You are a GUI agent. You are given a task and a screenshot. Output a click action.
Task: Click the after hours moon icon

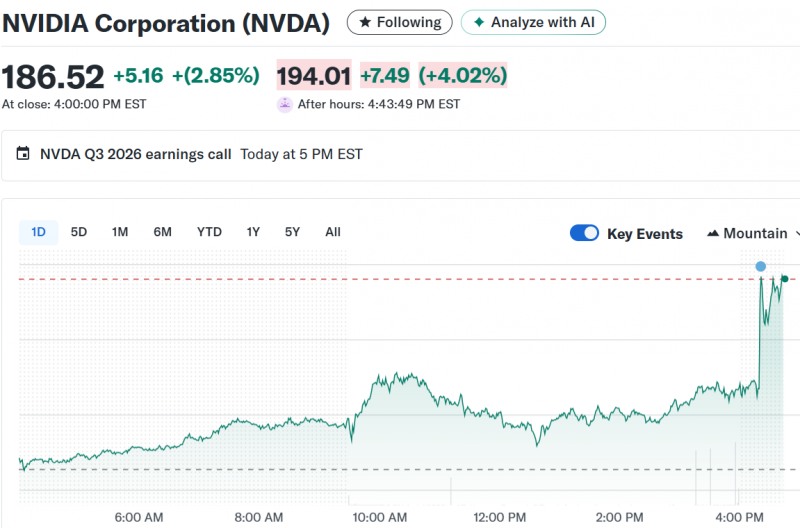point(285,104)
